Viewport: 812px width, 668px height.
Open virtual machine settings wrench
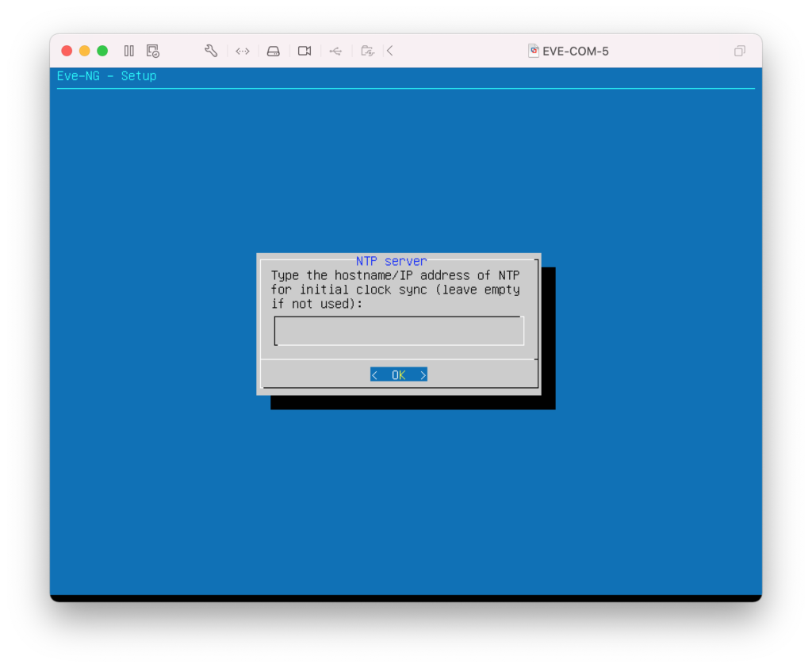click(x=211, y=51)
